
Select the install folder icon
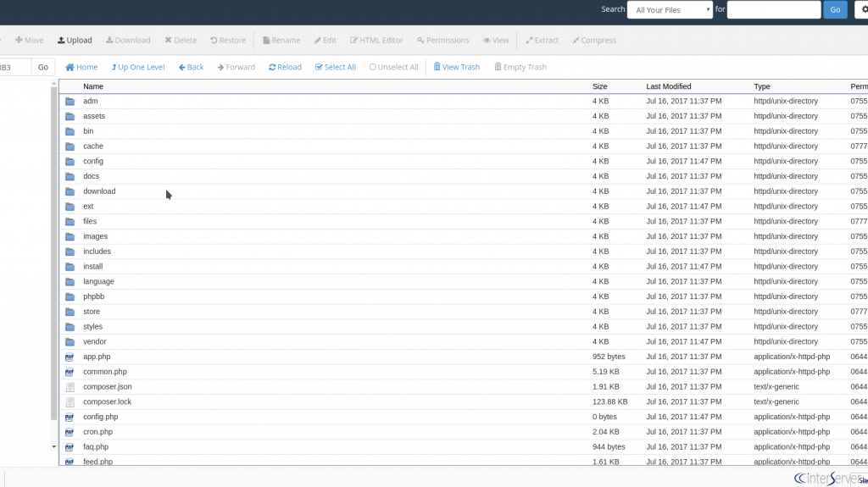pos(70,266)
